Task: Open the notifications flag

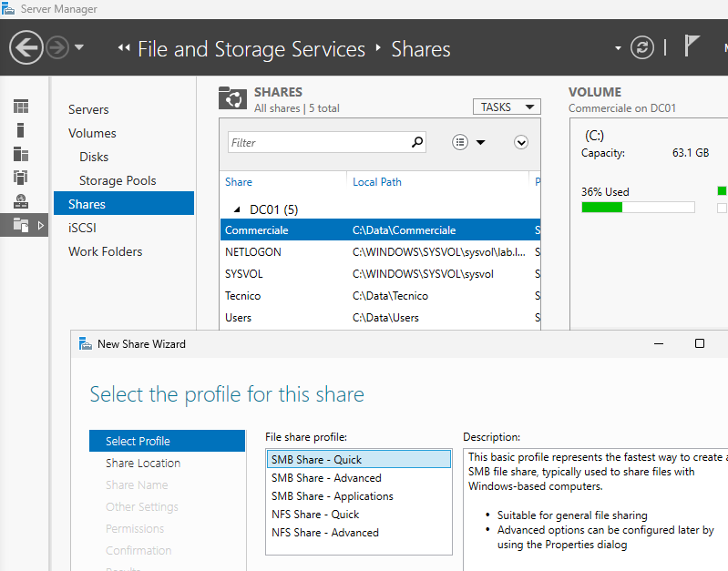Action: (x=692, y=47)
